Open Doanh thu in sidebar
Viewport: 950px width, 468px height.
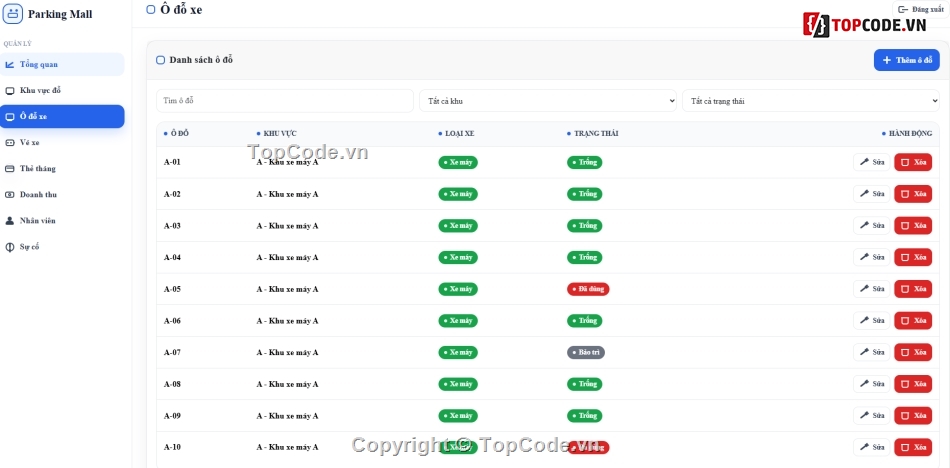click(x=62, y=195)
